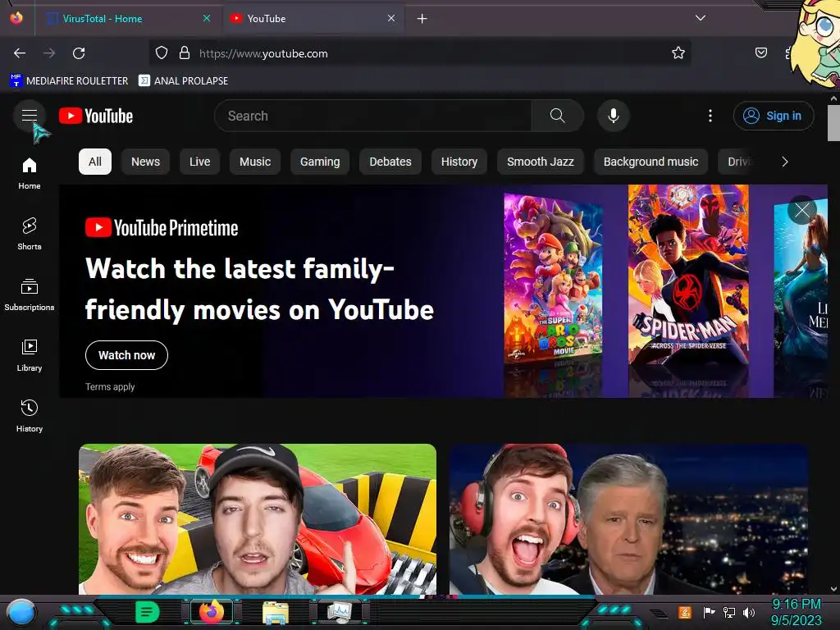Close the YouTube tab
This screenshot has width=840, height=630.
(391, 18)
